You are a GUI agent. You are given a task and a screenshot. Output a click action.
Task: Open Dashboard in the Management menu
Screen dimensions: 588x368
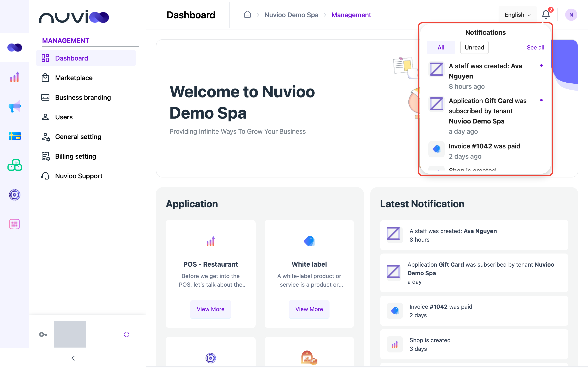click(86, 58)
